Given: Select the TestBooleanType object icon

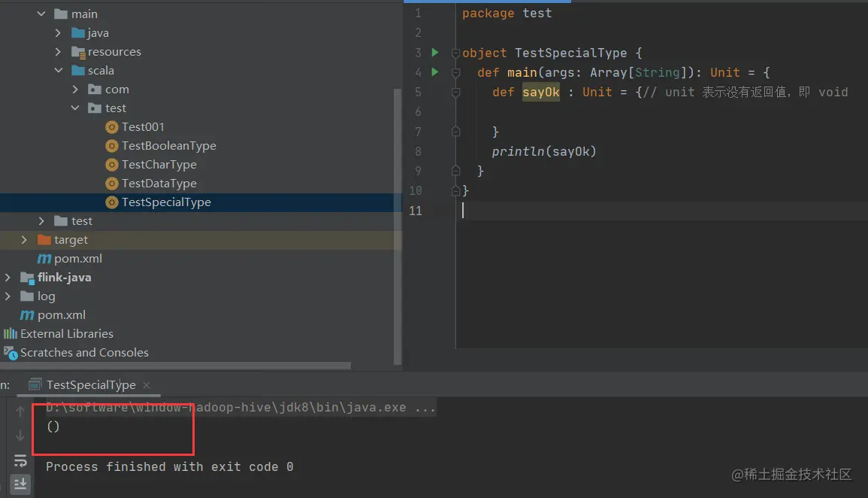Looking at the screenshot, I should 112,146.
